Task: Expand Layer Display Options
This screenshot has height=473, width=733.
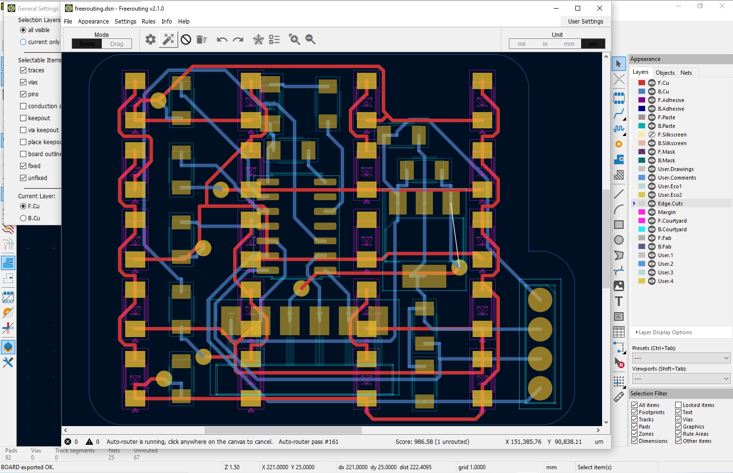Action: [664, 332]
